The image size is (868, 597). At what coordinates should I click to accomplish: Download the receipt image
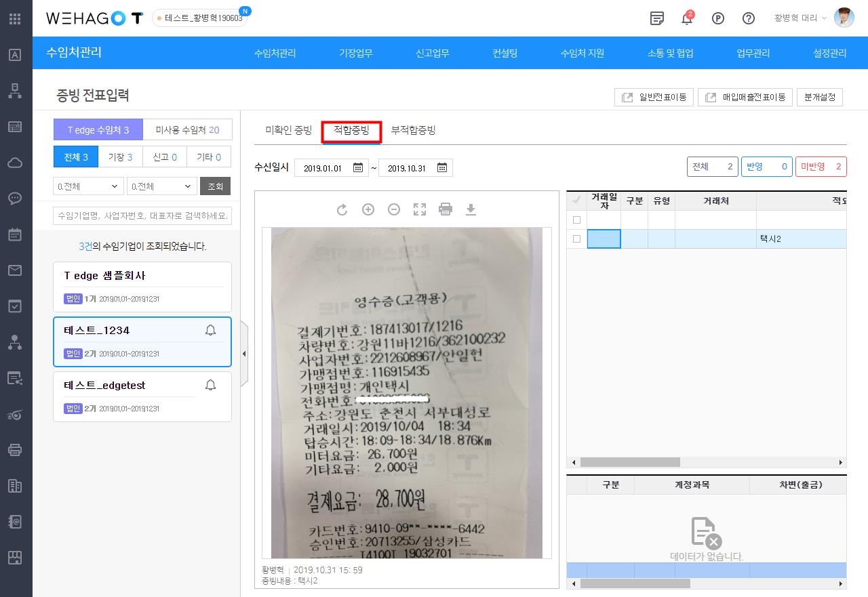coord(471,210)
